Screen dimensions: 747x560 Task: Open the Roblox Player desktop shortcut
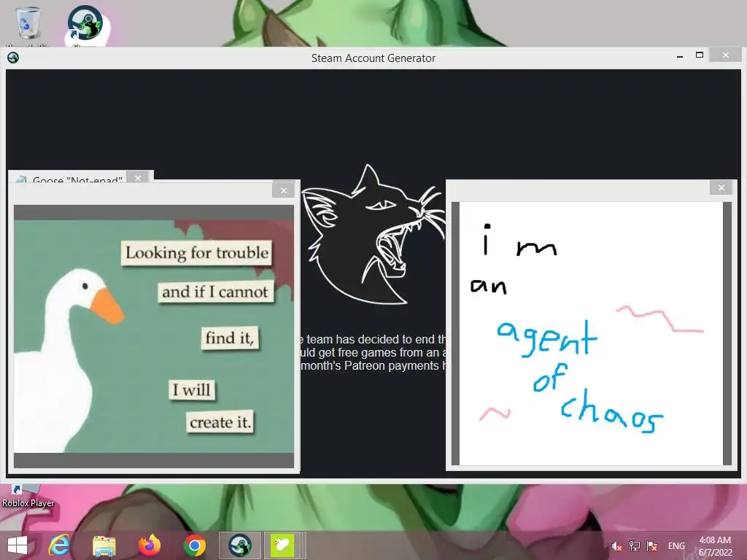tap(28, 496)
